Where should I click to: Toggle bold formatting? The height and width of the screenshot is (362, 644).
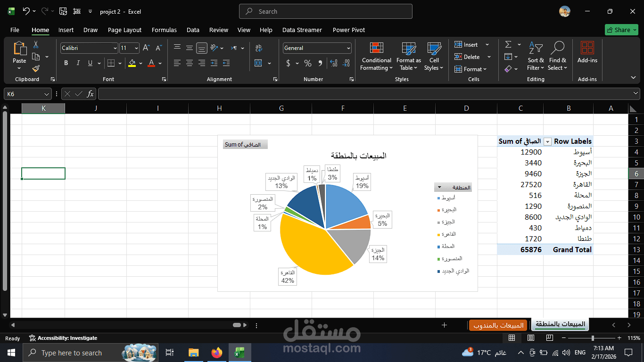point(66,63)
